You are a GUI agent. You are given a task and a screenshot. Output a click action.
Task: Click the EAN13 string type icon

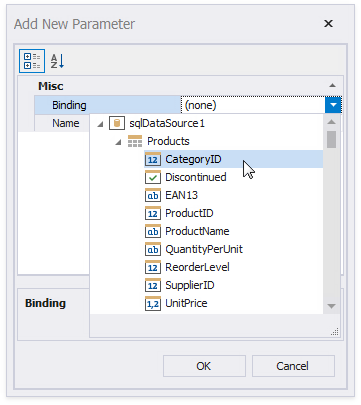[153, 195]
